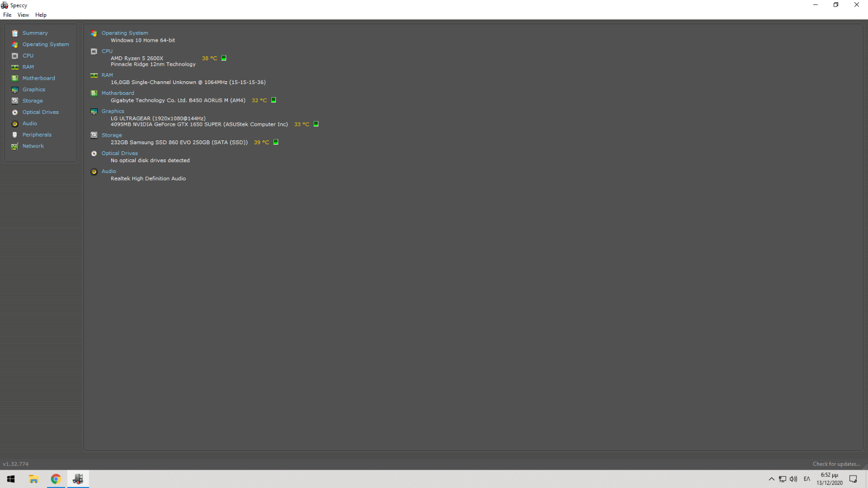The height and width of the screenshot is (488, 868).
Task: Click the CPU icon beside main CPU heading
Action: (94, 52)
